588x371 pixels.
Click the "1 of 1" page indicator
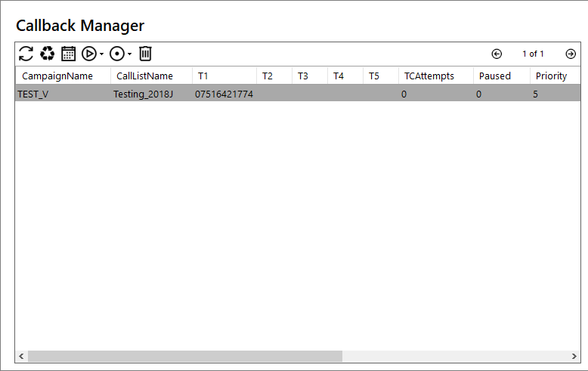[533, 54]
